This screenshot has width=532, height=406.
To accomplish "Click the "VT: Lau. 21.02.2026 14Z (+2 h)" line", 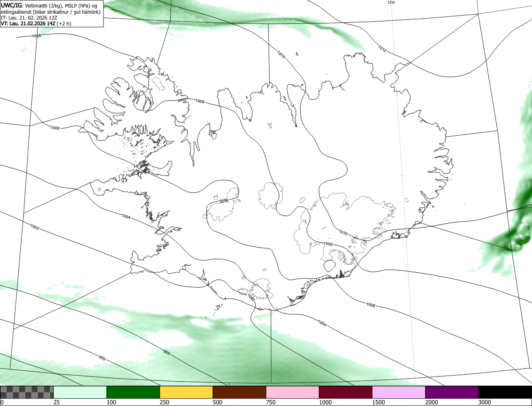I will (36, 23).
